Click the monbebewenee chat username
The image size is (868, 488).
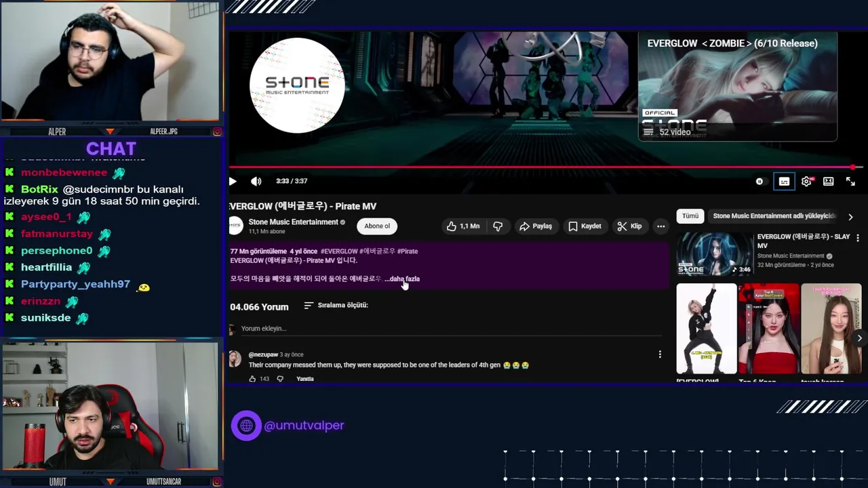pos(64,173)
